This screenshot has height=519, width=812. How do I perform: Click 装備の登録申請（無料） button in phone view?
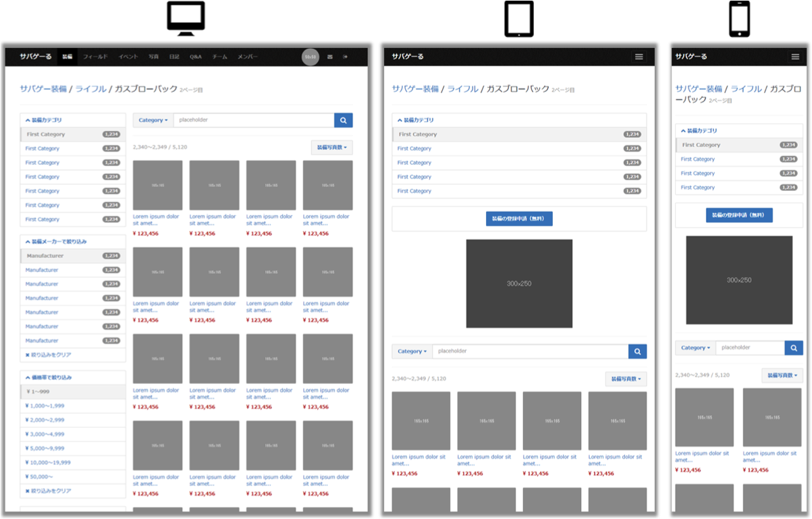pos(739,215)
